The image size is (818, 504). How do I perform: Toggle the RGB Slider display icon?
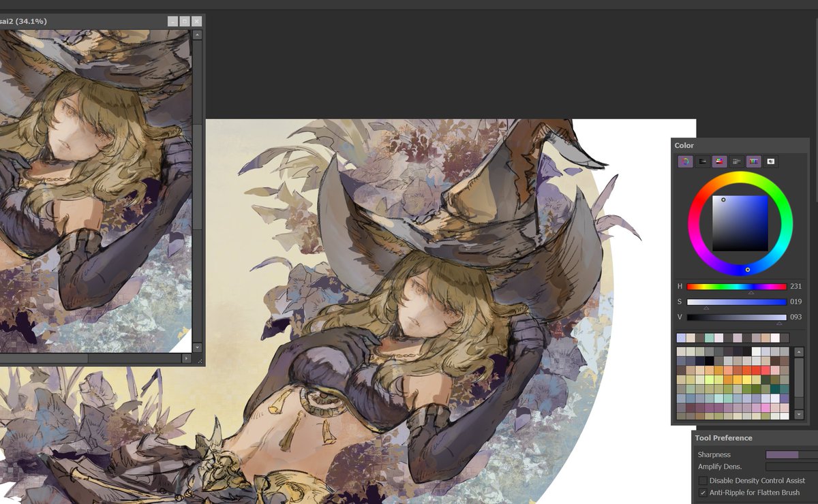702,161
